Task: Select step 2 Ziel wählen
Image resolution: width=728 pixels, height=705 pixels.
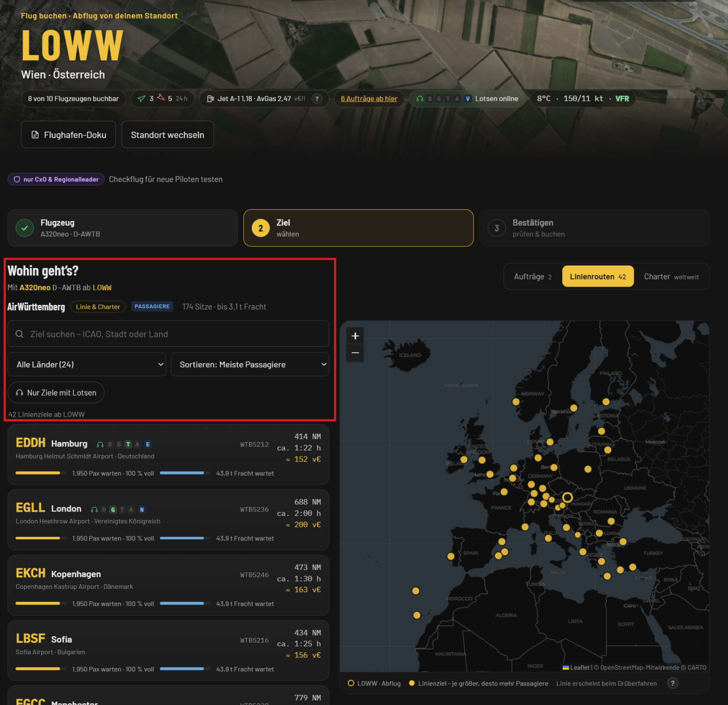Action: pos(358,228)
